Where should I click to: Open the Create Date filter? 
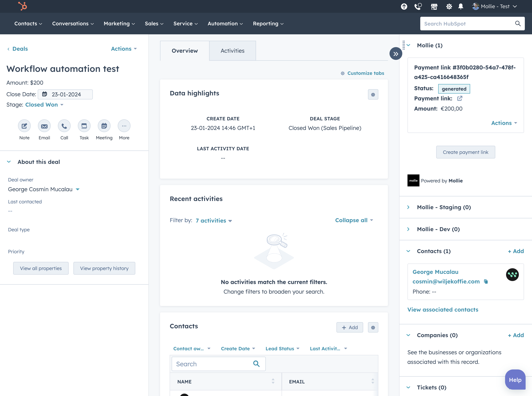coord(238,348)
